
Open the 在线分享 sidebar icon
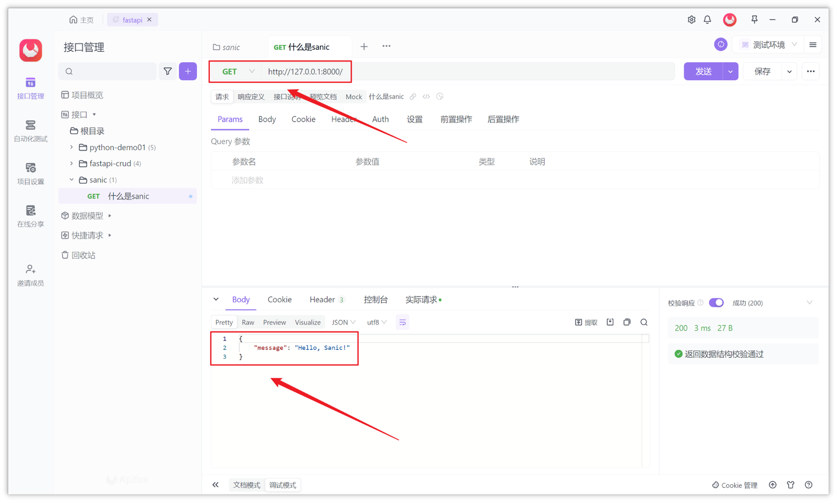[30, 217]
